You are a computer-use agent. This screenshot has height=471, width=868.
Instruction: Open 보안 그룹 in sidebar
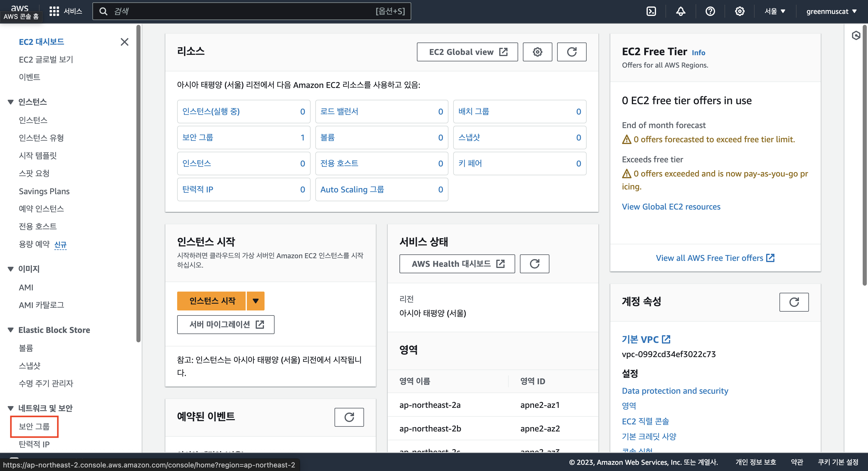[34, 426]
